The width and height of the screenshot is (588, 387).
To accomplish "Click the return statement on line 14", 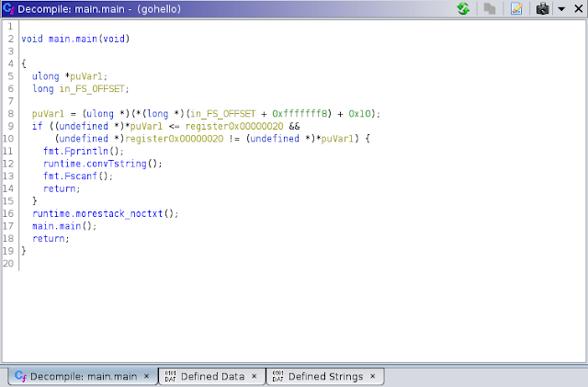I will pos(59,188).
